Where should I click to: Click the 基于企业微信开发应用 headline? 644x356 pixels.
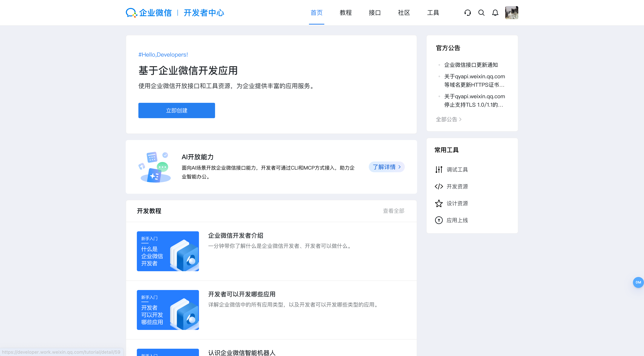click(x=188, y=71)
